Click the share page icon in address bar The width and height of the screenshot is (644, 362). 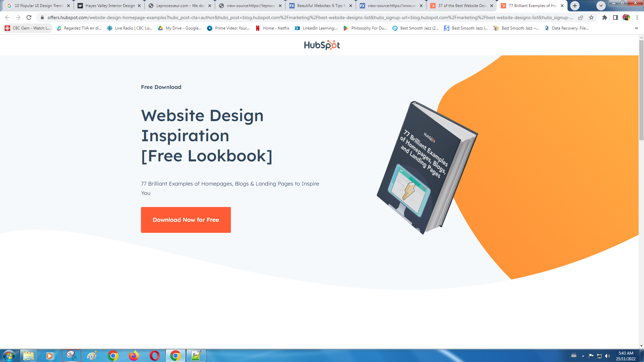click(x=581, y=17)
